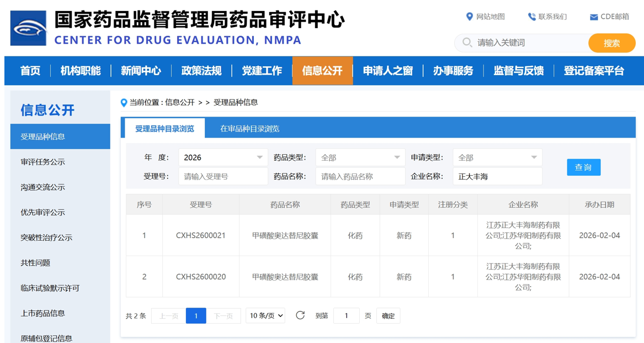Screen dimensions: 644x343
Task: Open the 年度 2026 dropdown
Action: click(x=222, y=157)
